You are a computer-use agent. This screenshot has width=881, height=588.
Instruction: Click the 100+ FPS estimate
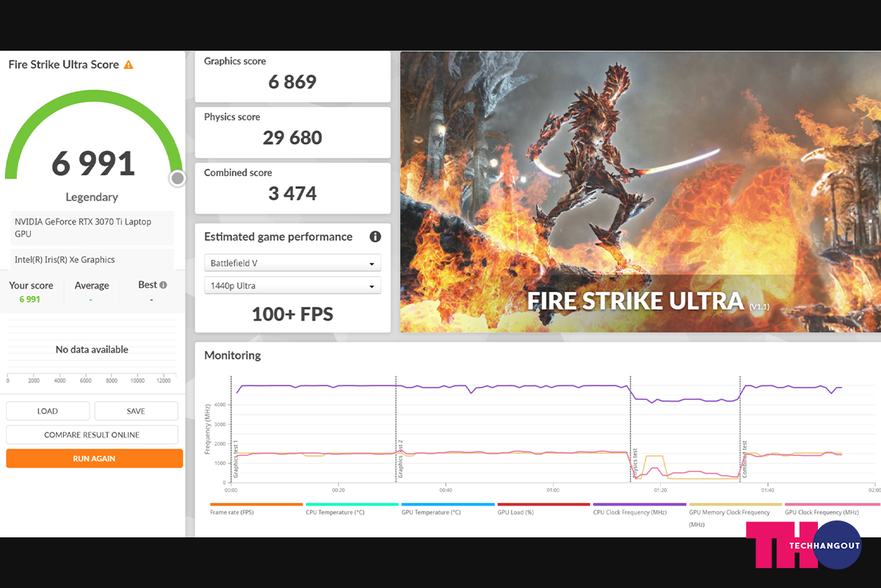292,315
